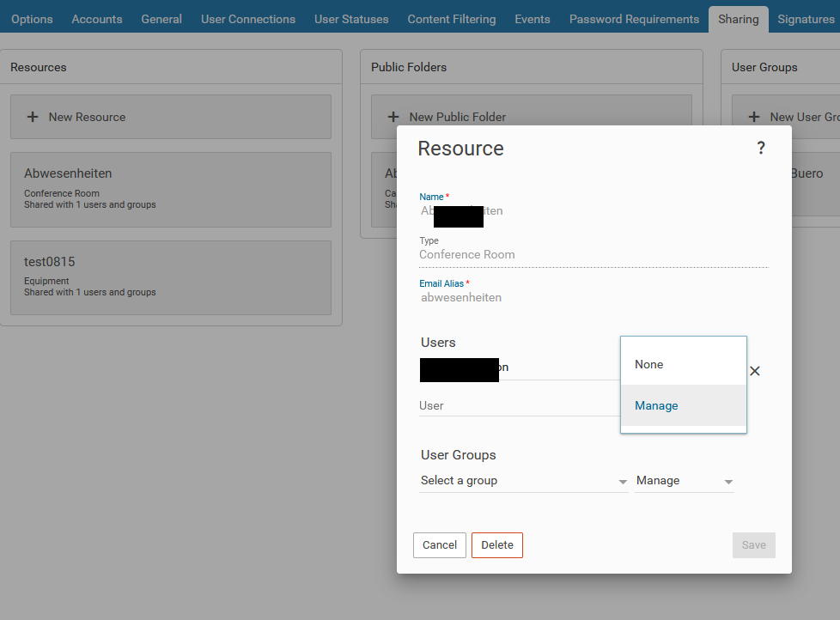
Task: Click the User input field
Action: [x=515, y=405]
